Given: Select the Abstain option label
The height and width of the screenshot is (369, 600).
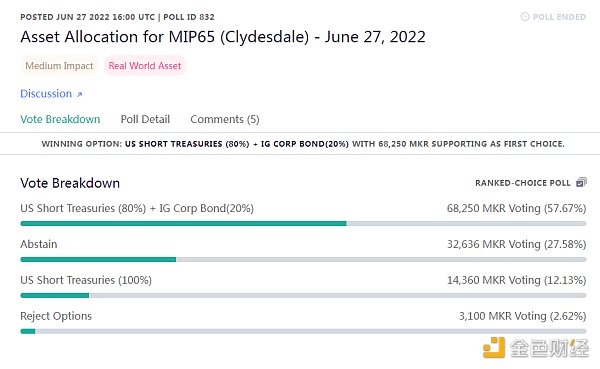Looking at the screenshot, I should click(x=39, y=244).
